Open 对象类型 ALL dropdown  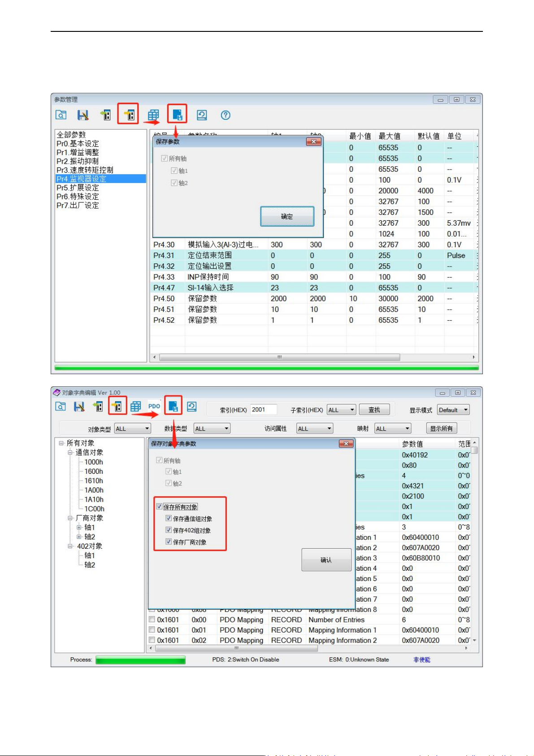(x=132, y=428)
